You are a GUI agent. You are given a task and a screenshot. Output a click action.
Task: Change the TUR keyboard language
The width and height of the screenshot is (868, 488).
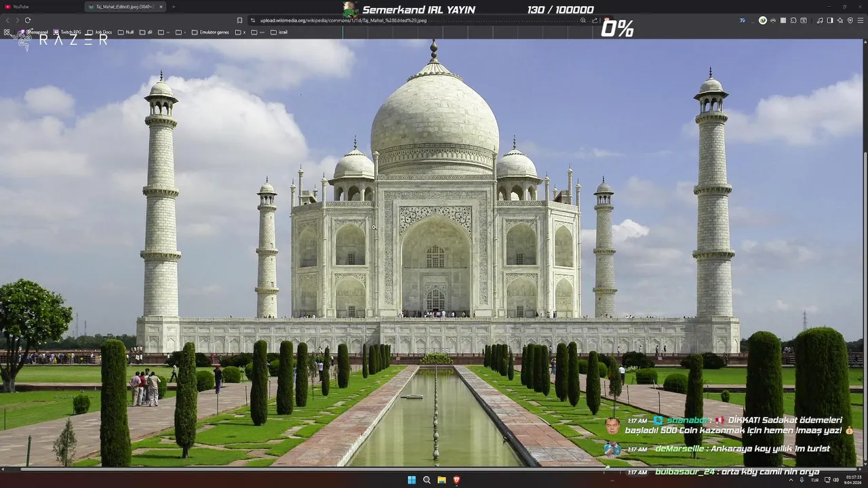click(815, 480)
